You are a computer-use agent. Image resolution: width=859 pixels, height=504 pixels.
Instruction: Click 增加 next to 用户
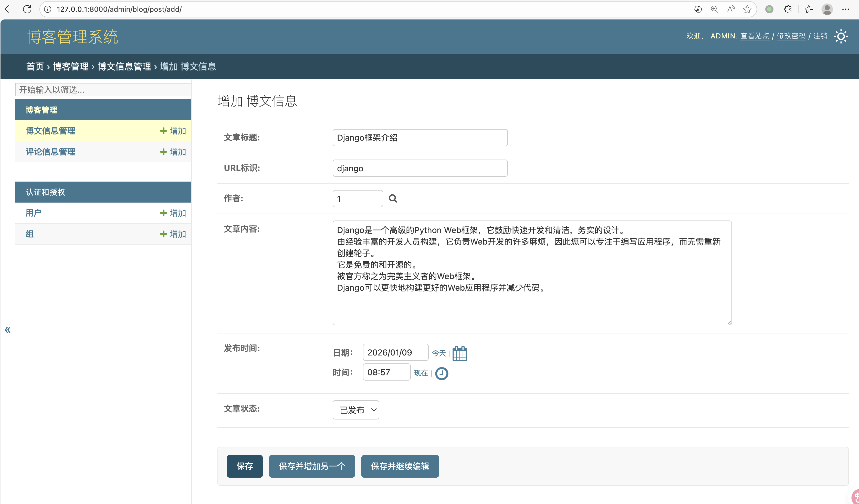[173, 213]
